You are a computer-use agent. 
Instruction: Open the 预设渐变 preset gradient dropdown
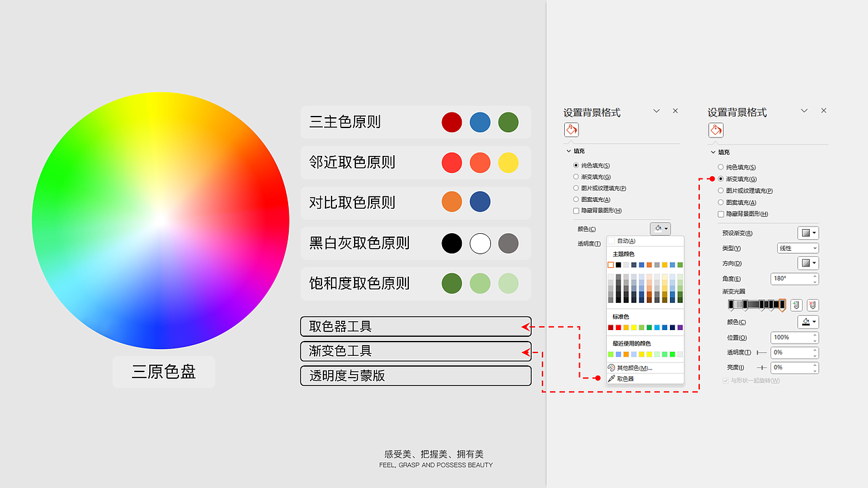click(807, 232)
